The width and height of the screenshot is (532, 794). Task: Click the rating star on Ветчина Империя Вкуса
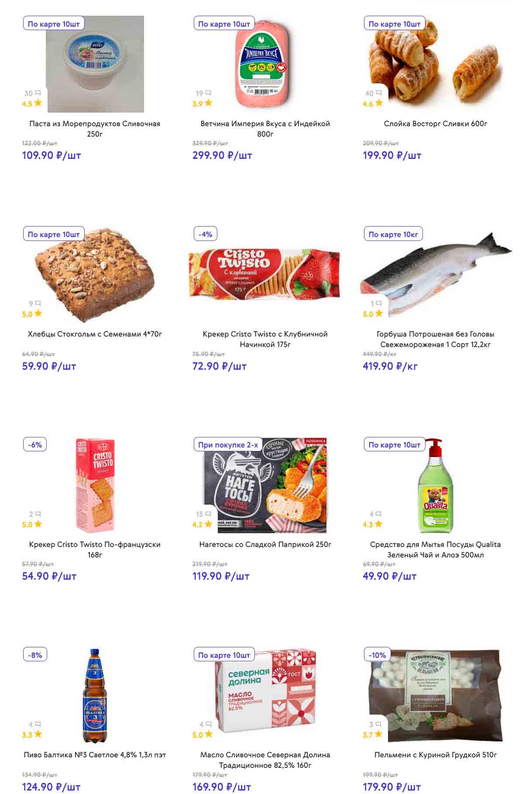tap(209, 103)
